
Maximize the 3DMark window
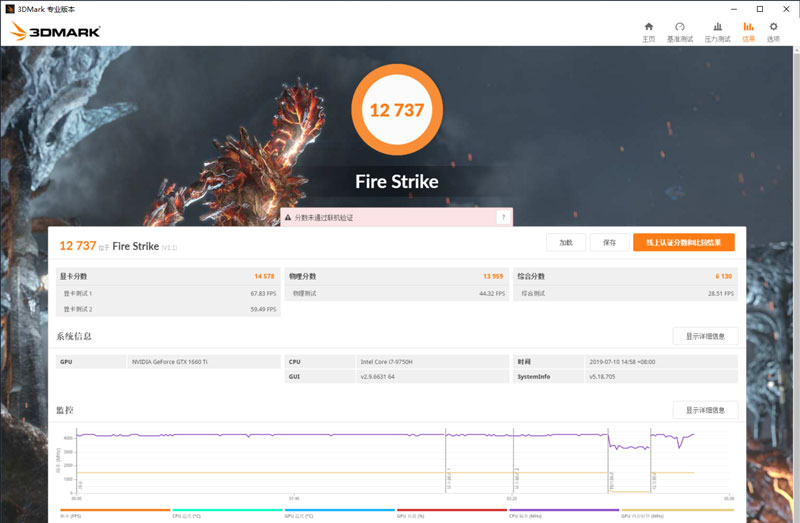[760, 9]
